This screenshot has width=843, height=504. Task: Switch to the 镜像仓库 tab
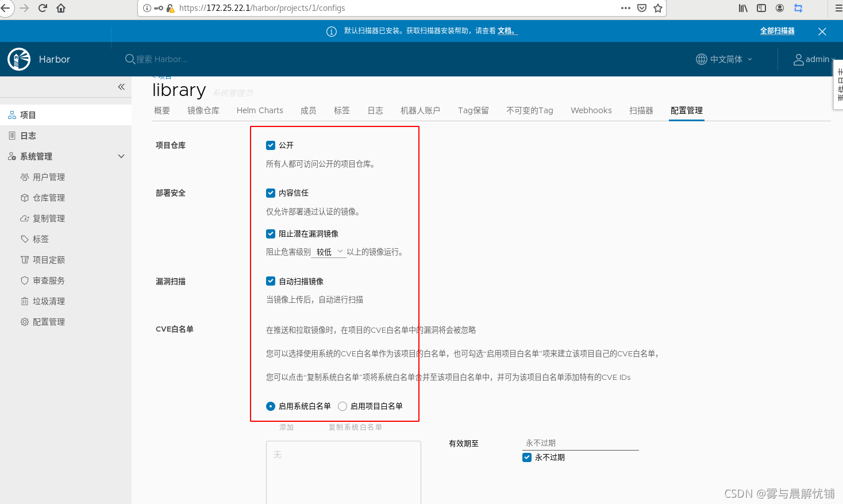203,110
